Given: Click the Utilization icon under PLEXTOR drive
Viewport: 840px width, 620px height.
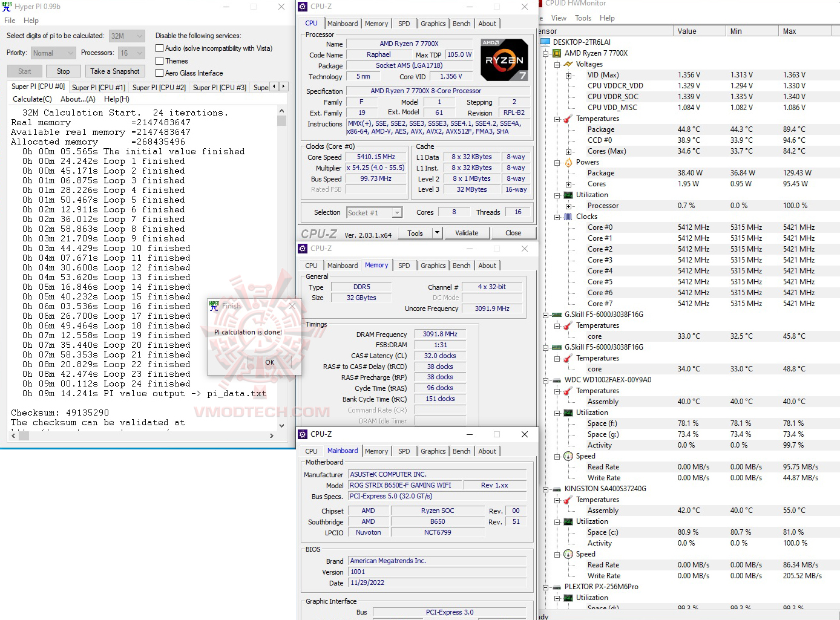Looking at the screenshot, I should (x=568, y=598).
